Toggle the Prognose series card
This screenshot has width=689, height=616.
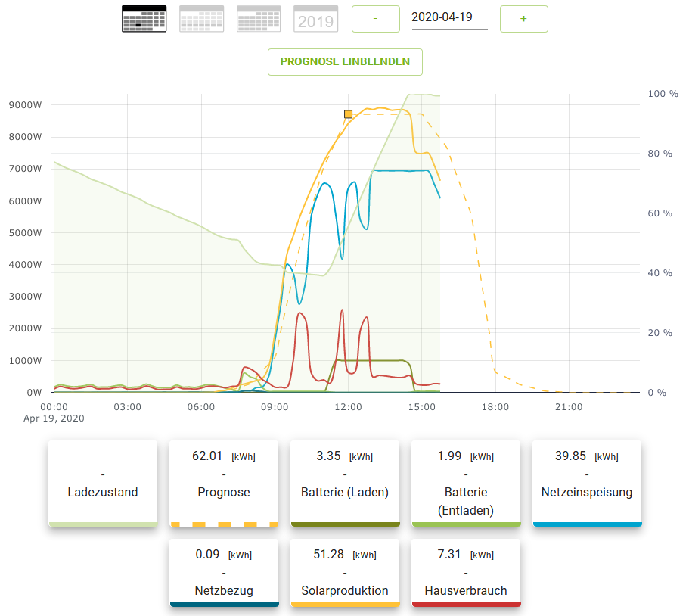pyautogui.click(x=224, y=483)
